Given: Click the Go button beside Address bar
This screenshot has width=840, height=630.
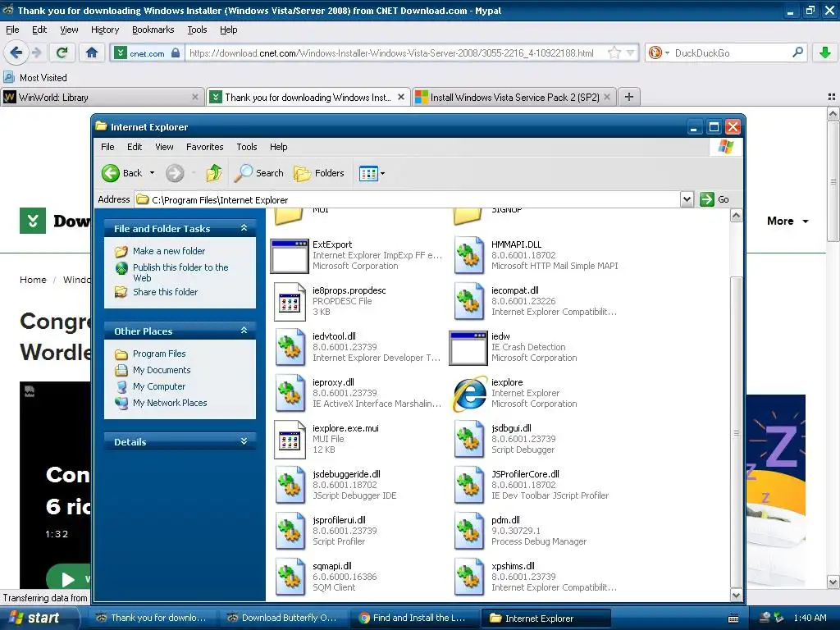Looking at the screenshot, I should coord(714,200).
